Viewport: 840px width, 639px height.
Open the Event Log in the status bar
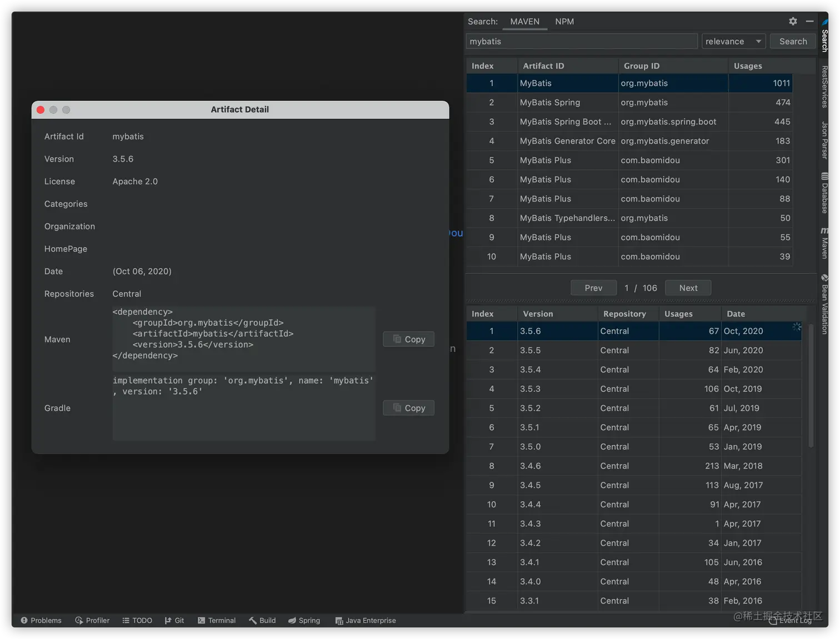(x=791, y=621)
